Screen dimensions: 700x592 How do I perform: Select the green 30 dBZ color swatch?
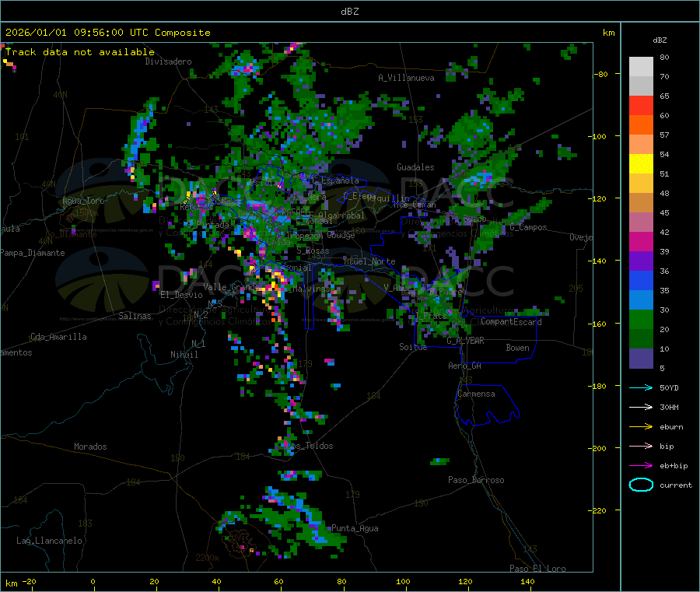tap(641, 319)
